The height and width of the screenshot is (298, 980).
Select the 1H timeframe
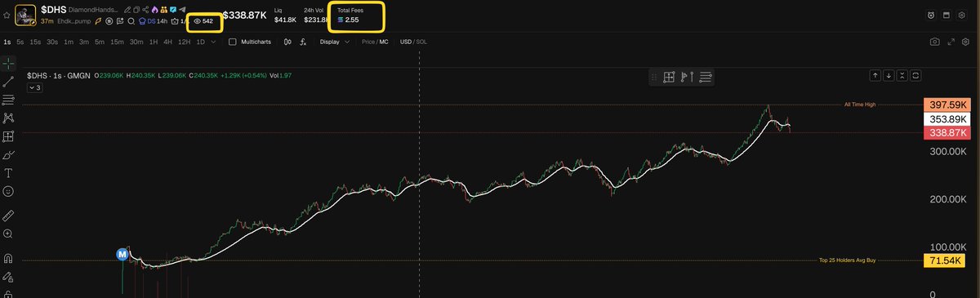154,42
